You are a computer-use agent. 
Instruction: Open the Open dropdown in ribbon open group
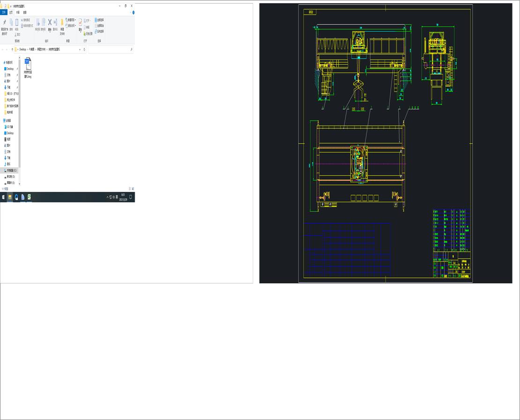(87, 21)
